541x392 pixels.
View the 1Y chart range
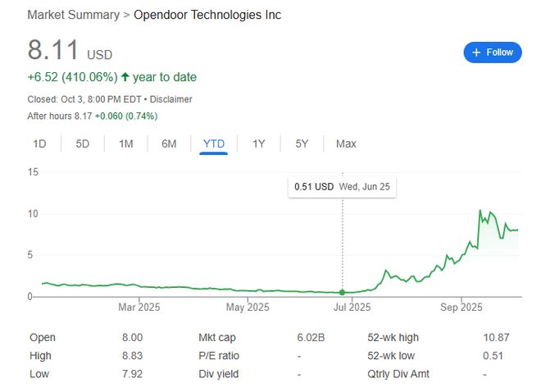(x=258, y=144)
